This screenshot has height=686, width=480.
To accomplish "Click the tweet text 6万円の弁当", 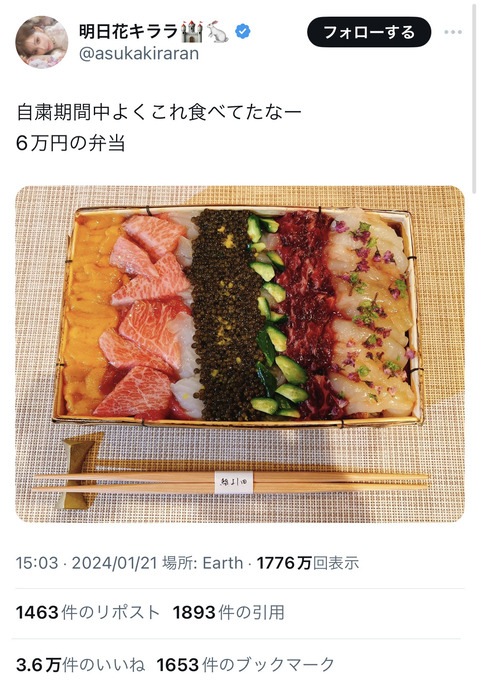I will coord(71,143).
